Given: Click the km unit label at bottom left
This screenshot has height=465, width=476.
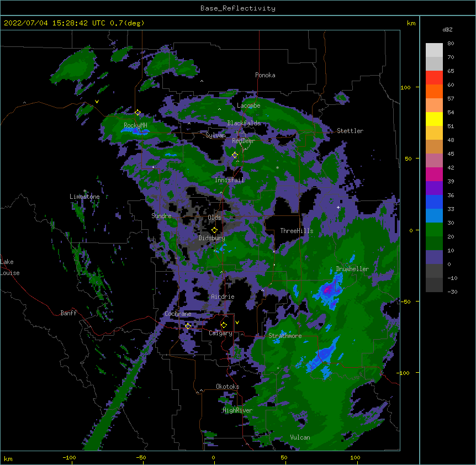Looking at the screenshot, I should [x=8, y=459].
